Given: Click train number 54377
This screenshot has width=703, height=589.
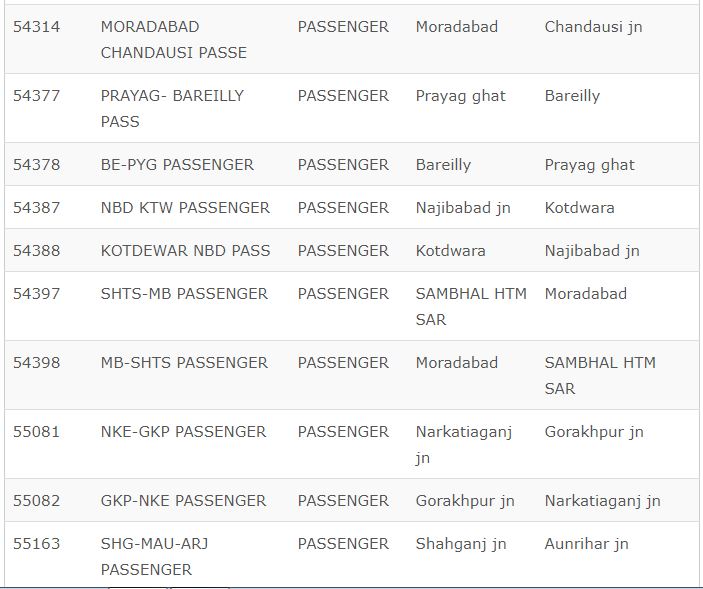Looking at the screenshot, I should (36, 96).
